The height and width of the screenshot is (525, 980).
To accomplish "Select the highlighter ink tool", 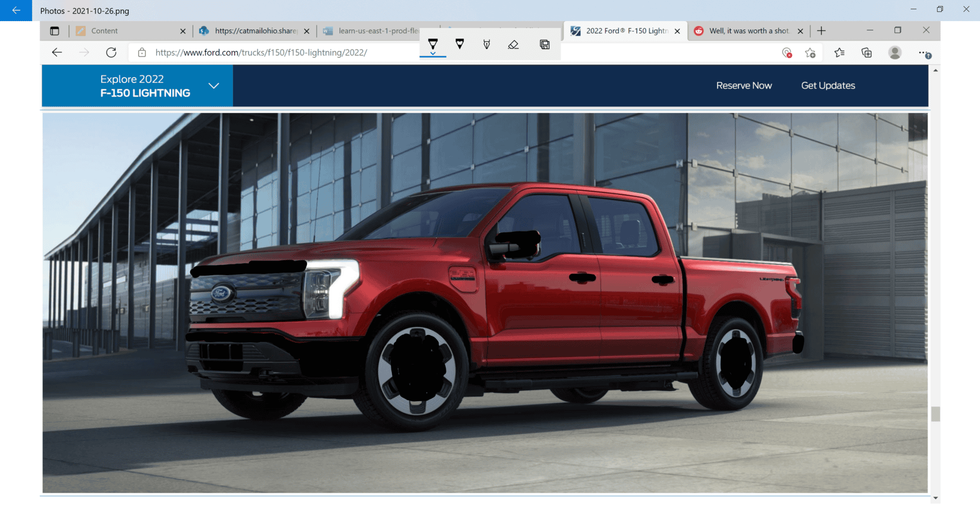I will click(486, 44).
